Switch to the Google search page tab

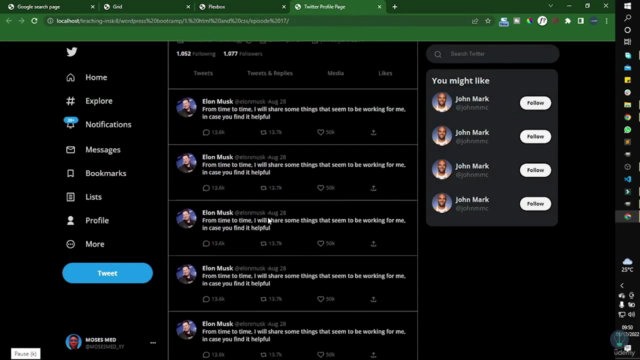point(51,7)
